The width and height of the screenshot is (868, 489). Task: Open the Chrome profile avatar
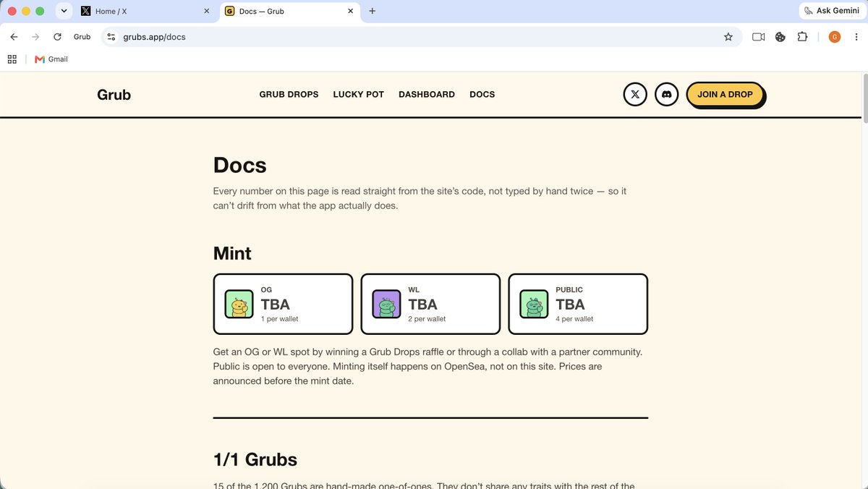[835, 37]
